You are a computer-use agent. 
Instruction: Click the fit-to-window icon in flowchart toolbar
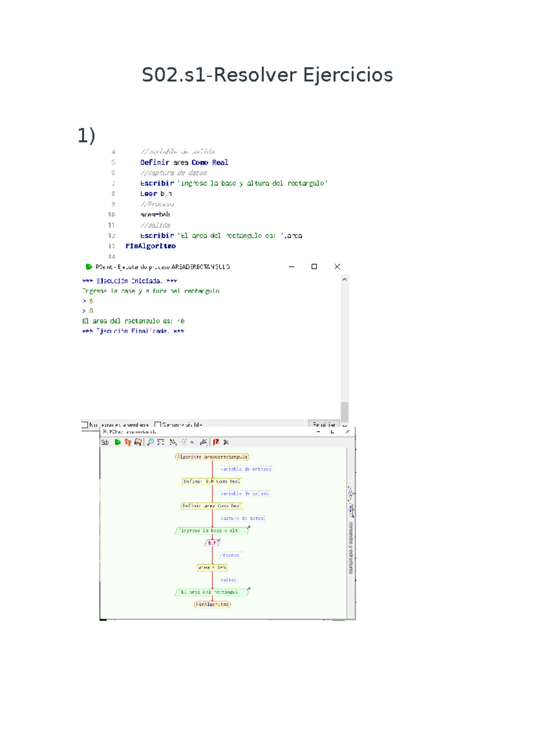tap(161, 442)
